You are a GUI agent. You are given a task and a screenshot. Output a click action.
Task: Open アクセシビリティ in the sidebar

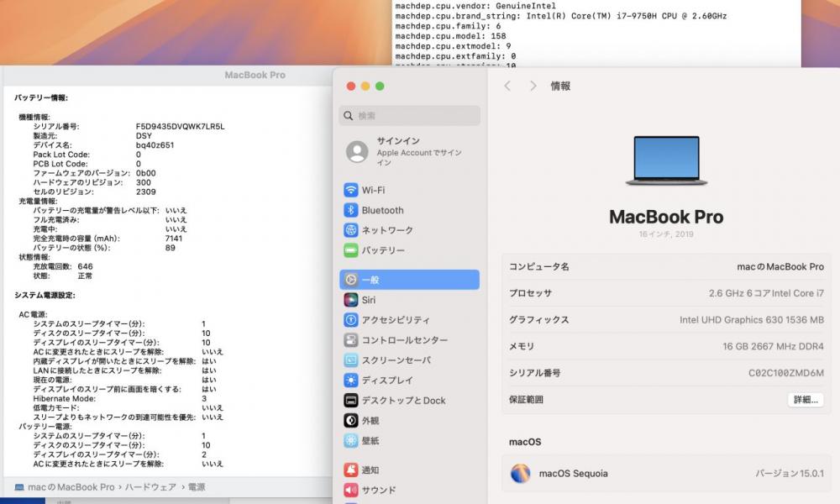click(x=409, y=320)
